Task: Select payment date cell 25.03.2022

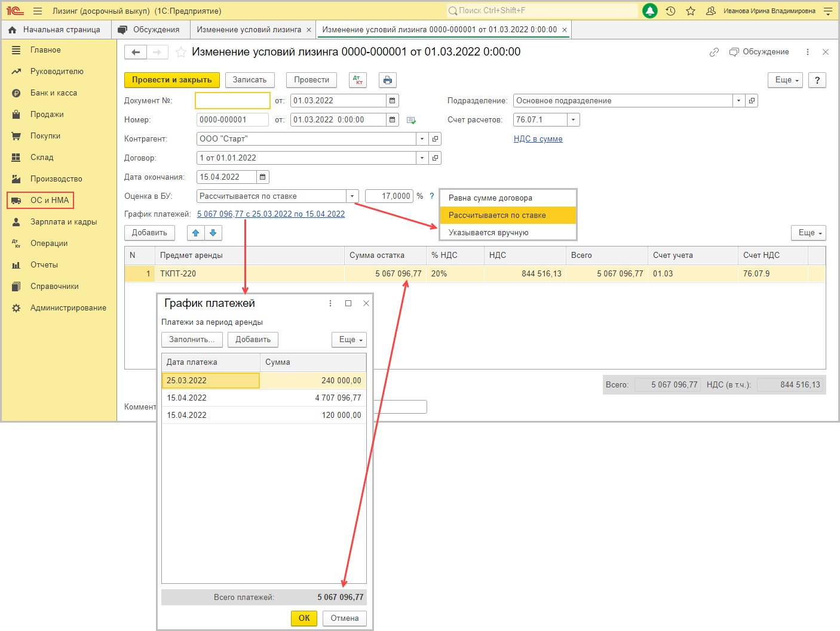Action: (x=211, y=381)
